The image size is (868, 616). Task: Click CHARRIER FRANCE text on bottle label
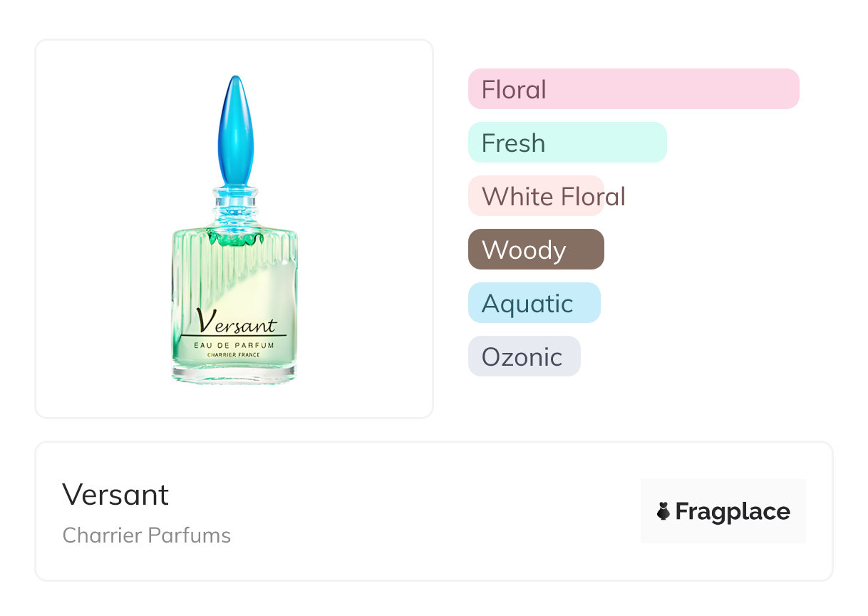coord(234,355)
